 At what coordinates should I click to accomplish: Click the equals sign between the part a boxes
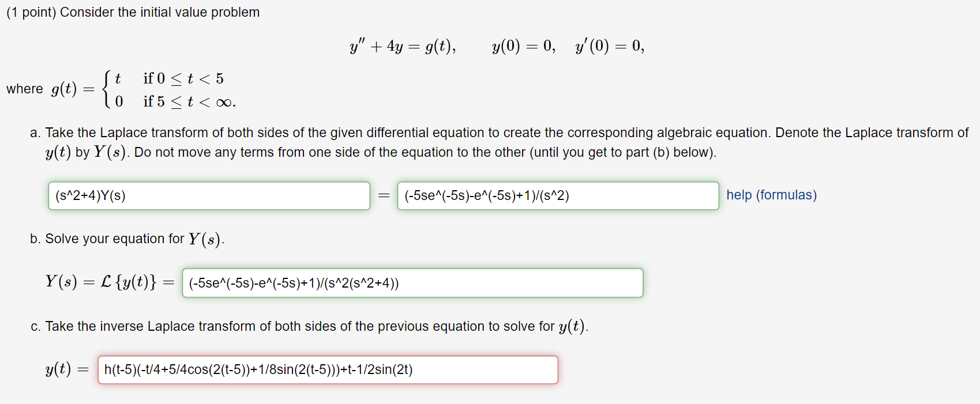(382, 196)
